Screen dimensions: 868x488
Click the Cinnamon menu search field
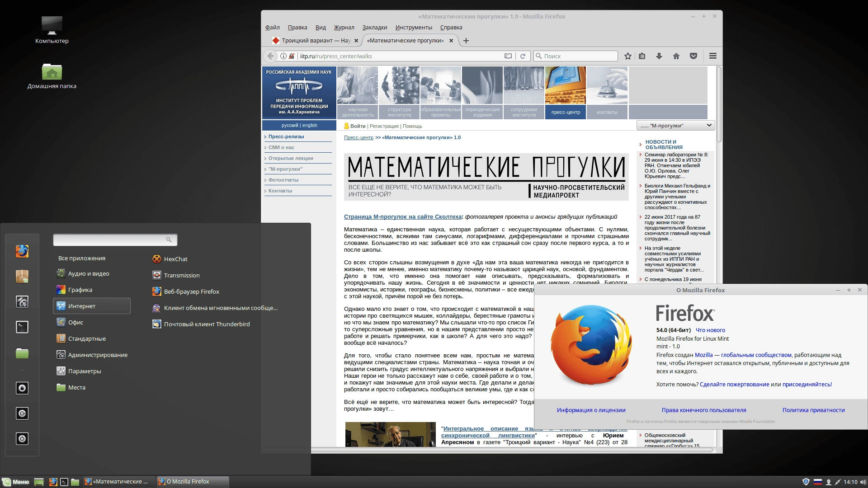[x=115, y=240]
